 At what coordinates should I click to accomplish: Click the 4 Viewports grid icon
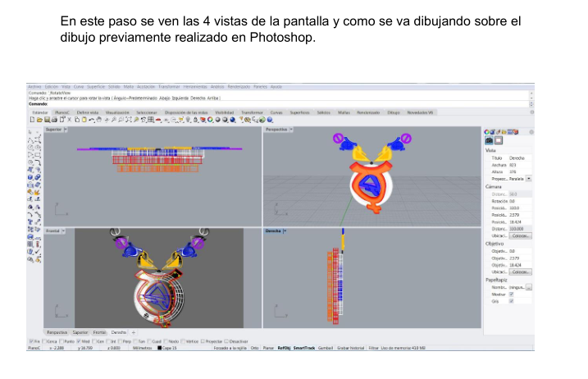pyautogui.click(x=151, y=120)
